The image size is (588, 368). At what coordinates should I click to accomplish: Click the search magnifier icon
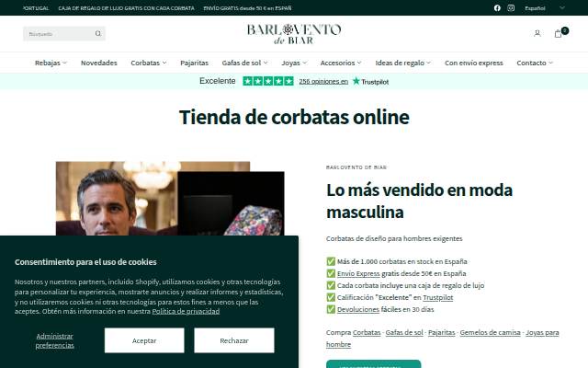point(98,34)
